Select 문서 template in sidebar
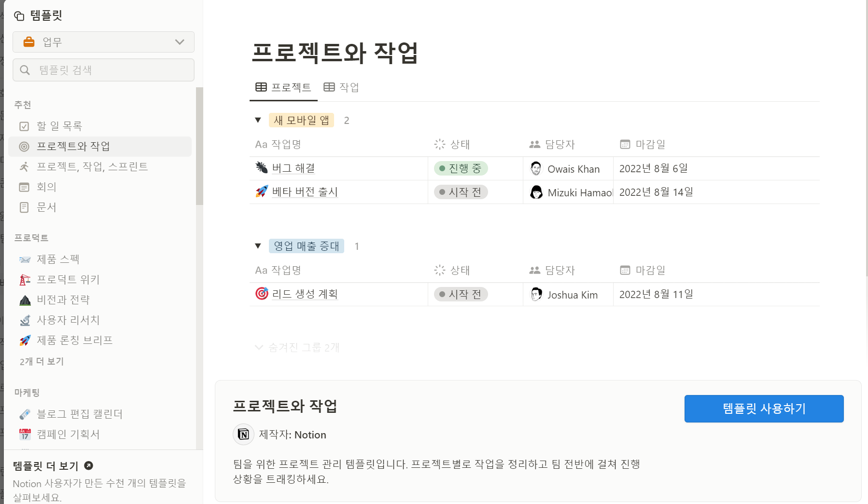This screenshot has height=504, width=868. (x=100, y=207)
